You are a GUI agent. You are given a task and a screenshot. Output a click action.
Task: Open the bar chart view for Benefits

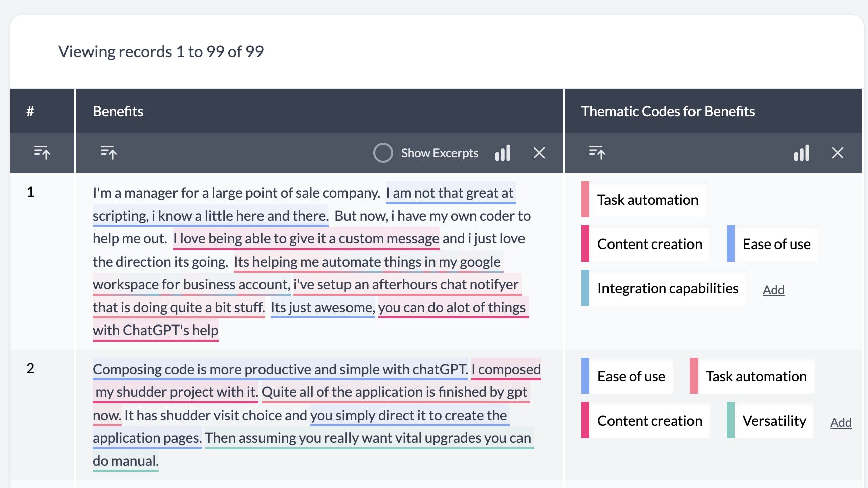(x=503, y=153)
